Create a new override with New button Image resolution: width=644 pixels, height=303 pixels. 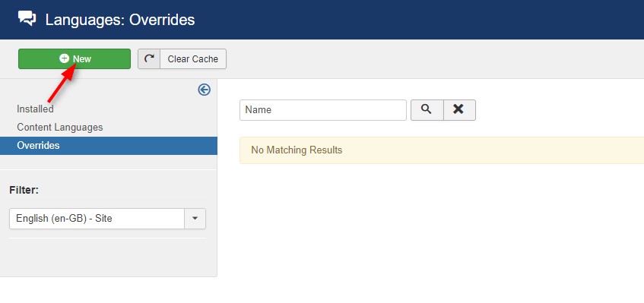point(75,59)
